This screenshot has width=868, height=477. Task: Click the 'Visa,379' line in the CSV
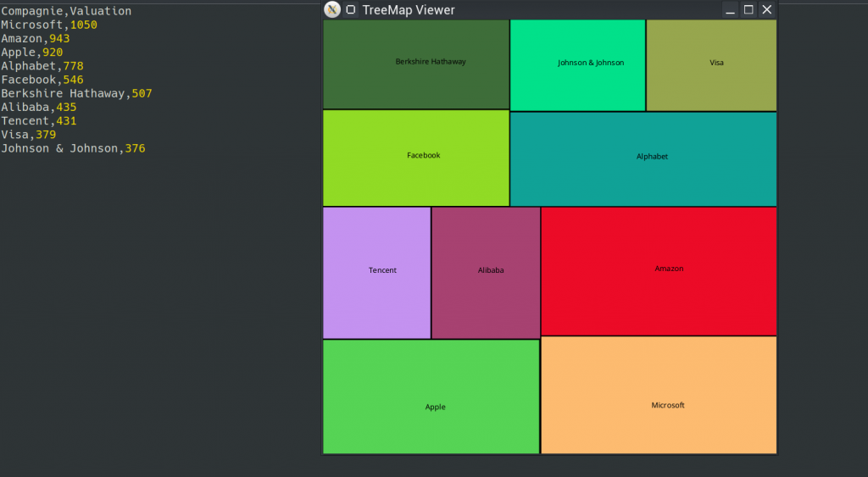(28, 135)
